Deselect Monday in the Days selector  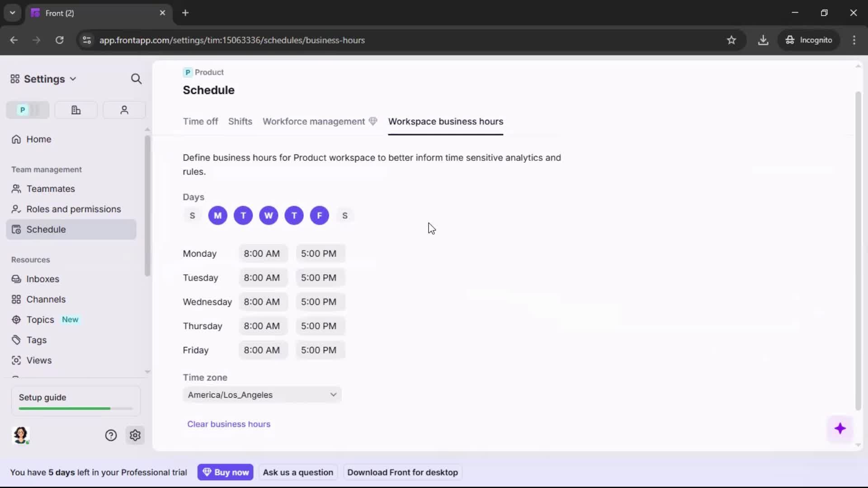click(218, 216)
